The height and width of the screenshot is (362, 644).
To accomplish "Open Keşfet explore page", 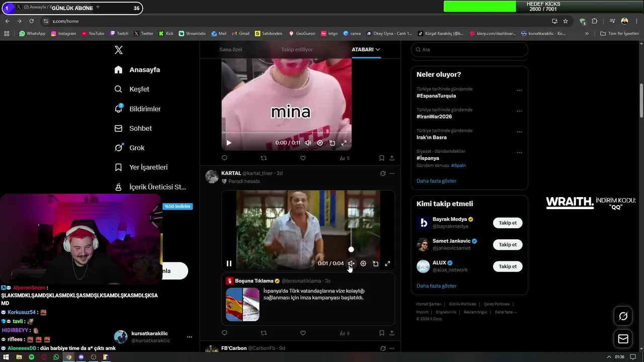I will click(132, 89).
